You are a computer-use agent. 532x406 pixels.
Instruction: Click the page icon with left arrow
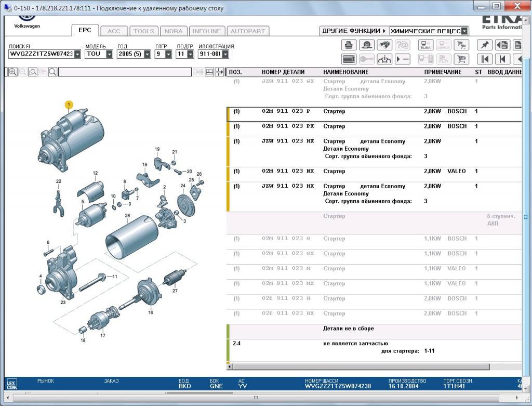click(502, 45)
